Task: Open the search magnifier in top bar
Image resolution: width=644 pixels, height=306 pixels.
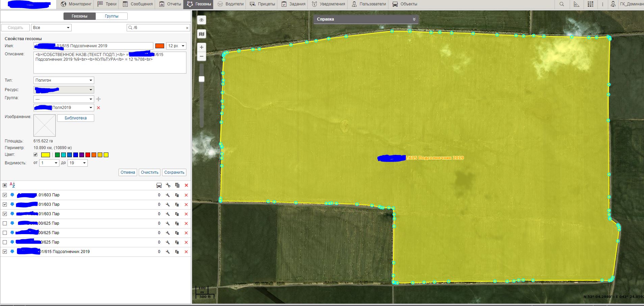Action: [x=562, y=4]
